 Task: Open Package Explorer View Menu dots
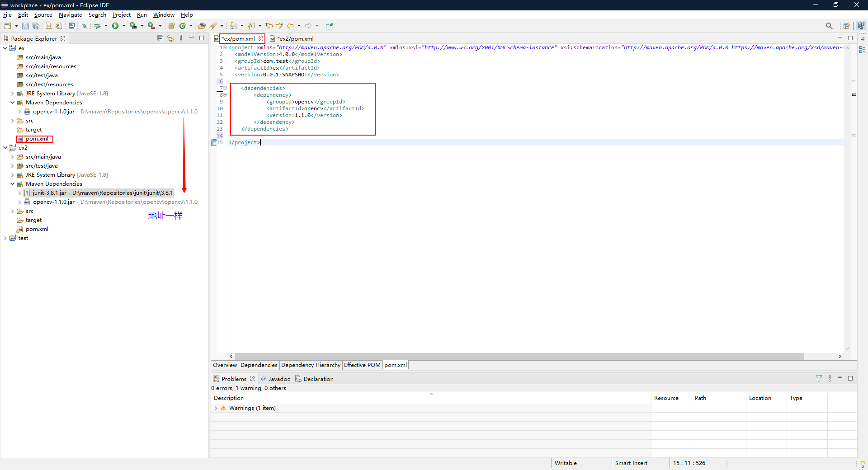[181, 38]
